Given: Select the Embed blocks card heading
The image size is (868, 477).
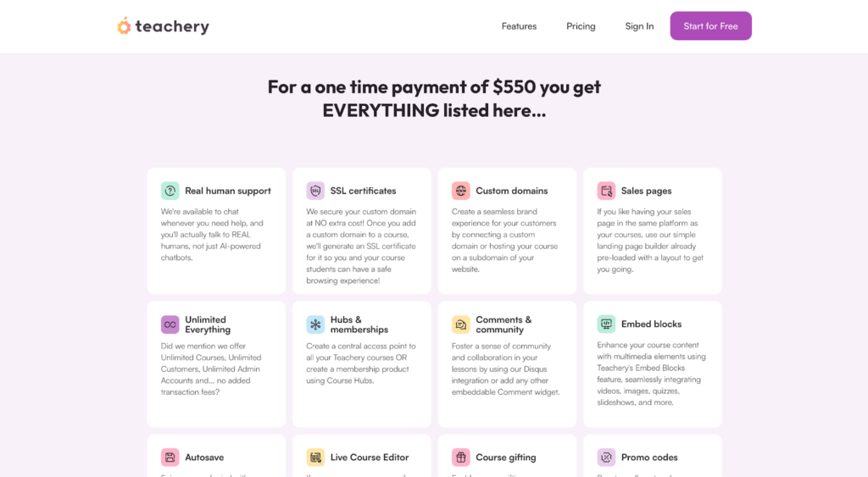Looking at the screenshot, I should pos(651,324).
